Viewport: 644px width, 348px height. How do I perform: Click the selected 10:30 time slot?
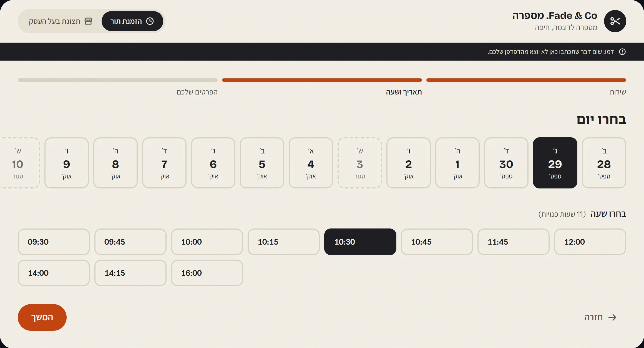pyautogui.click(x=360, y=242)
